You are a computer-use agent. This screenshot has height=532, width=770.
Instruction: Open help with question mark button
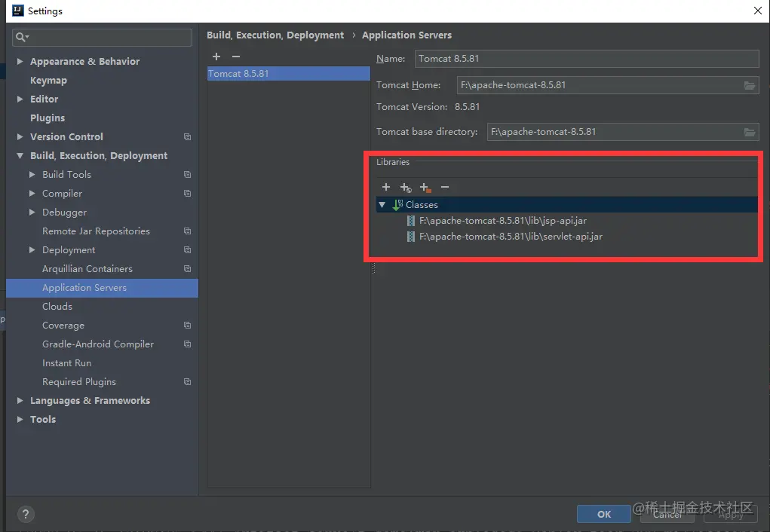pyautogui.click(x=26, y=514)
